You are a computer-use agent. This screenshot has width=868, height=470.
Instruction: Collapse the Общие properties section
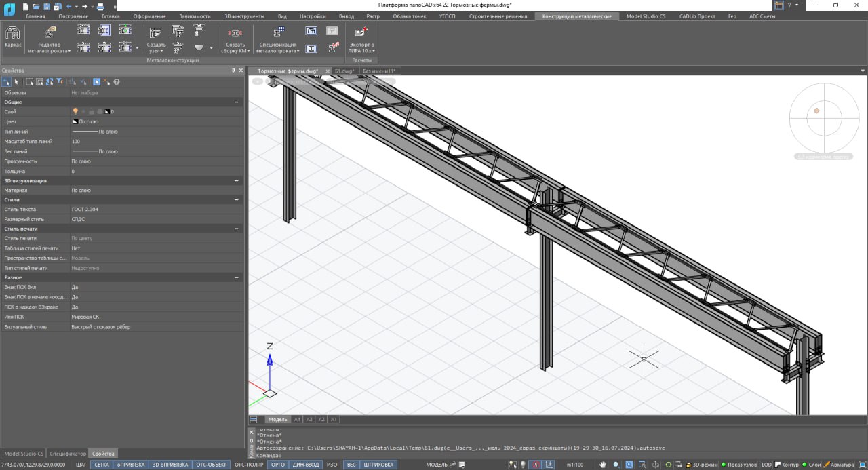pos(237,102)
